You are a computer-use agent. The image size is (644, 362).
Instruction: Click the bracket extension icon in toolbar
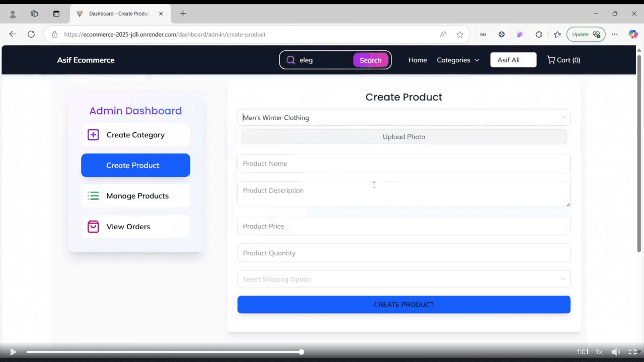(x=483, y=35)
